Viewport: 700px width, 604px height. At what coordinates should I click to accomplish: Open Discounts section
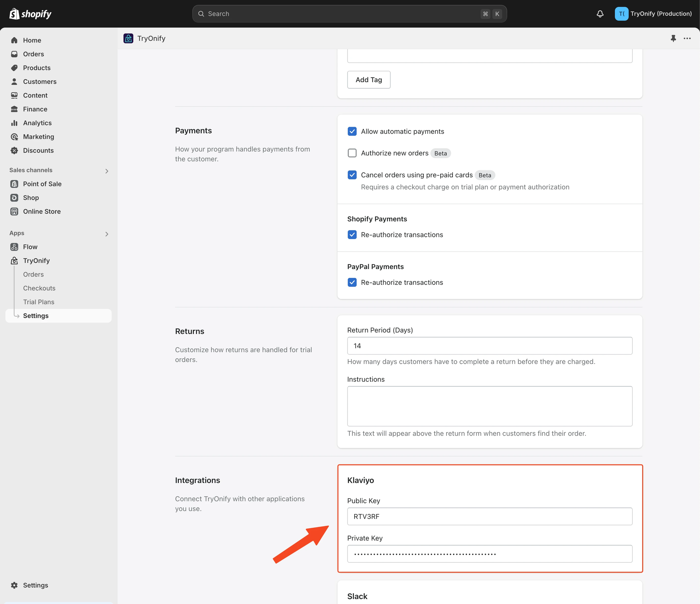38,150
